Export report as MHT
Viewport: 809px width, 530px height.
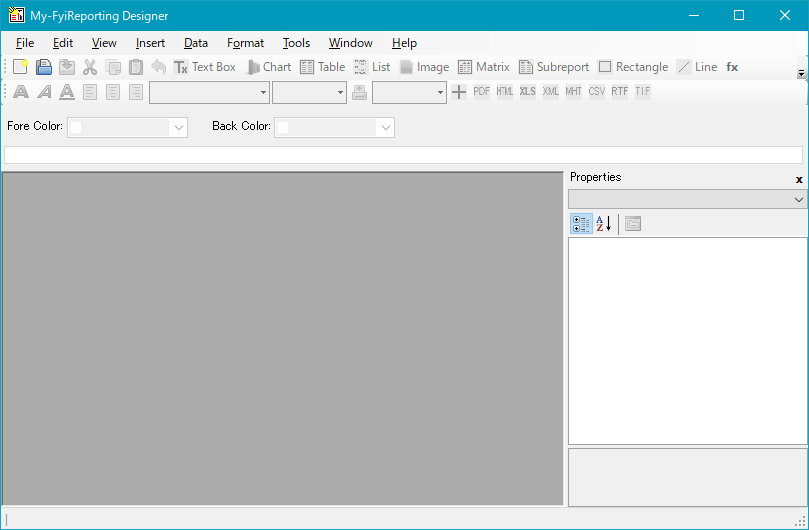click(x=574, y=91)
